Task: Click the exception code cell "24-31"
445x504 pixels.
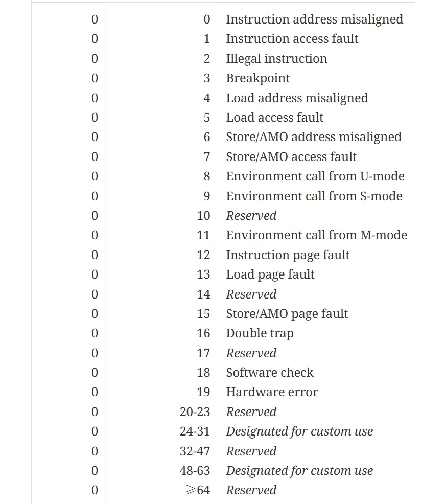Action: coord(195,431)
